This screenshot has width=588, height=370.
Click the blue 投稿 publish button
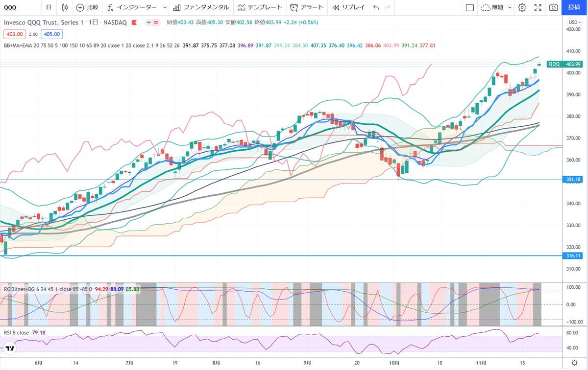pos(575,7)
